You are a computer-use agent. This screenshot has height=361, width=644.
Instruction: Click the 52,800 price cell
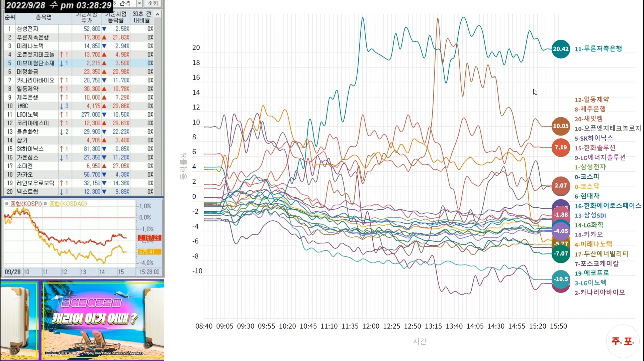click(92, 29)
